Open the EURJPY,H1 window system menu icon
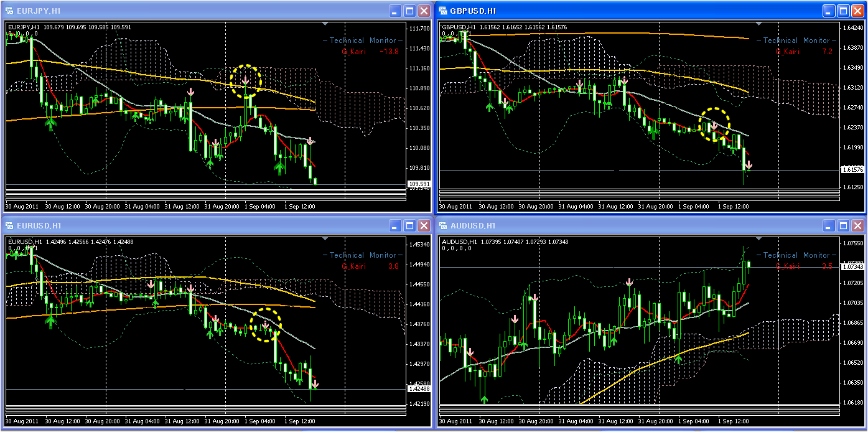This screenshot has width=868, height=432. coord(9,11)
